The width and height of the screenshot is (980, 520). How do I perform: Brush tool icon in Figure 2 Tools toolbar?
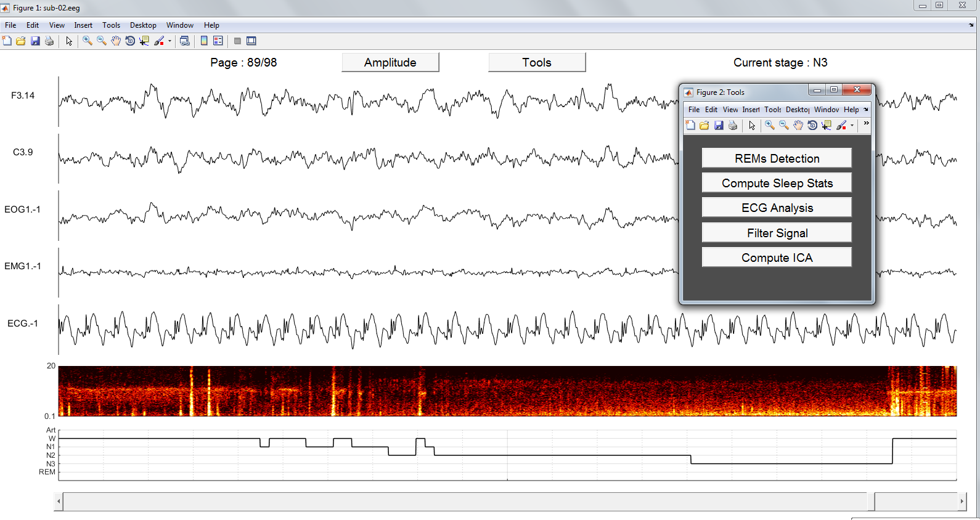[x=841, y=126]
